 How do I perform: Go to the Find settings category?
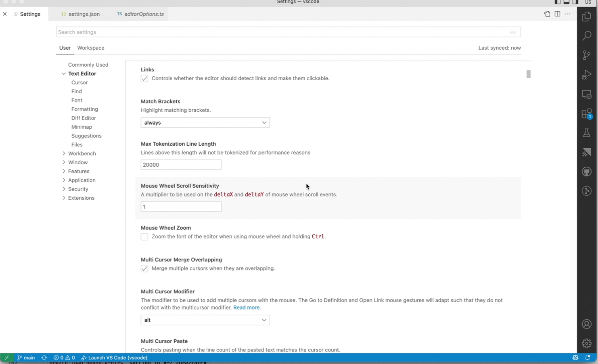pos(77,92)
